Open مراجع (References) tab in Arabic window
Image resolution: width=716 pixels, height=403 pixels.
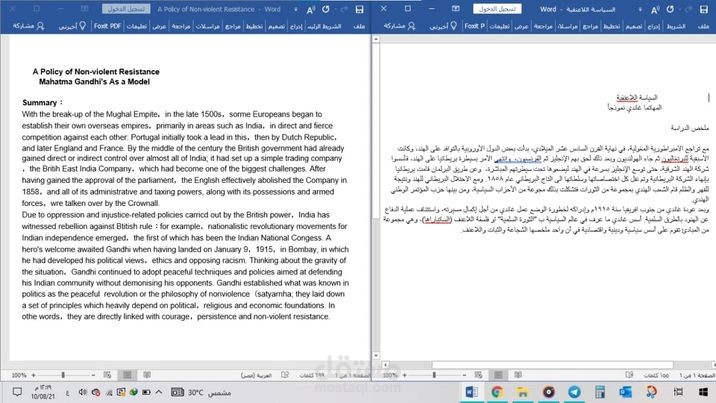(x=590, y=26)
